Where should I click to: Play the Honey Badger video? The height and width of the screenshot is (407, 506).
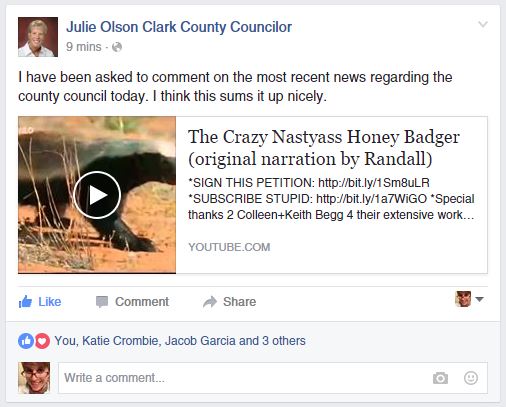coord(97,195)
